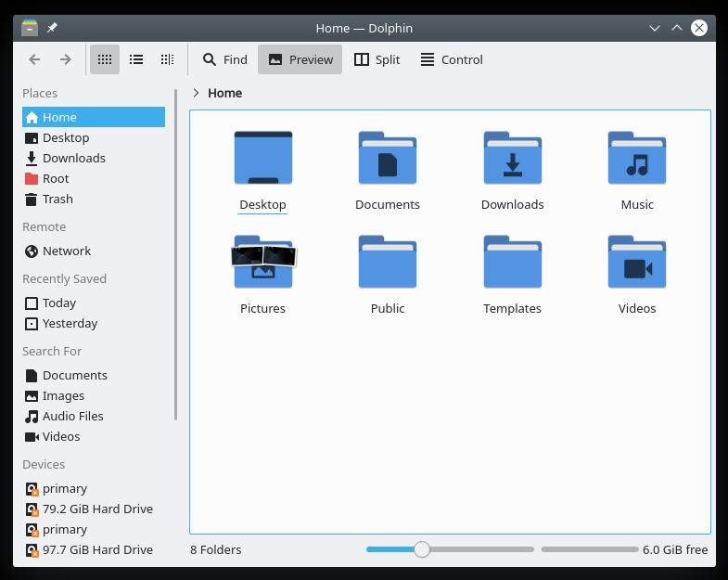The height and width of the screenshot is (580, 728).
Task: Click the icon zoom slider handle
Action: (x=422, y=549)
